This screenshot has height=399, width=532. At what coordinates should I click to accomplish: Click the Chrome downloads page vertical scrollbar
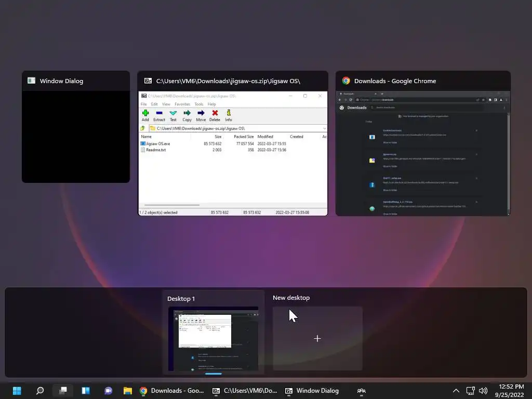pyautogui.click(x=508, y=163)
